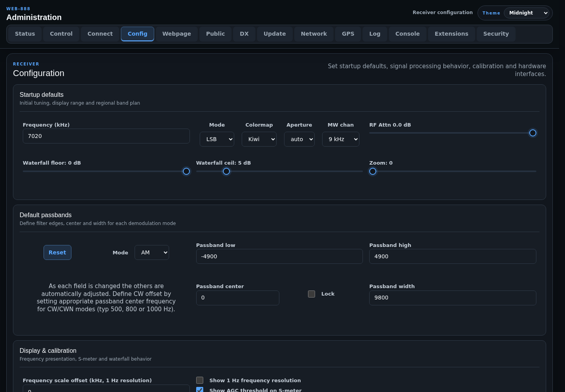Switch to the DX tab

244,34
